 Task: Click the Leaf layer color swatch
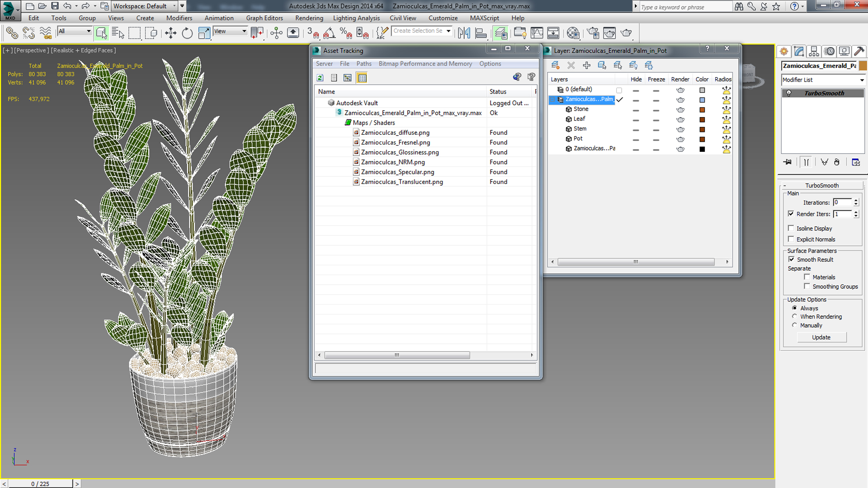click(x=702, y=119)
